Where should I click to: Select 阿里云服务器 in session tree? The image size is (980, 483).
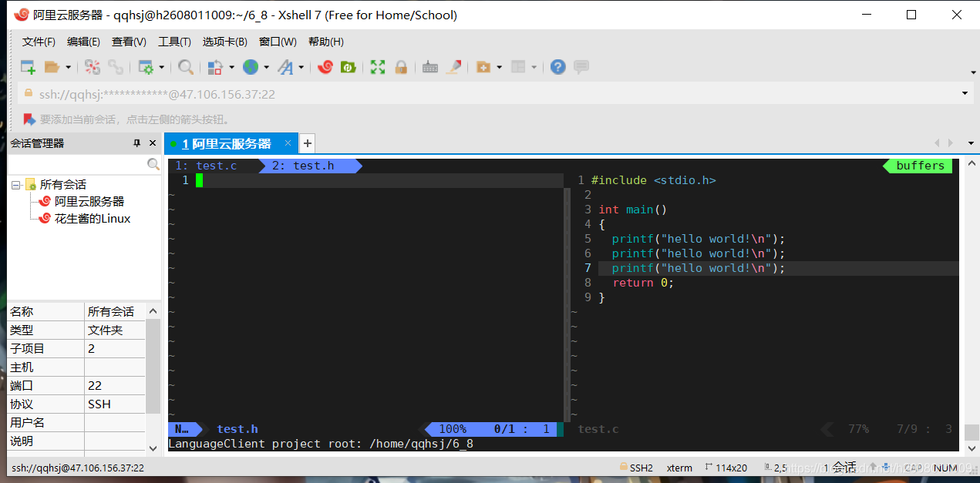(x=89, y=202)
